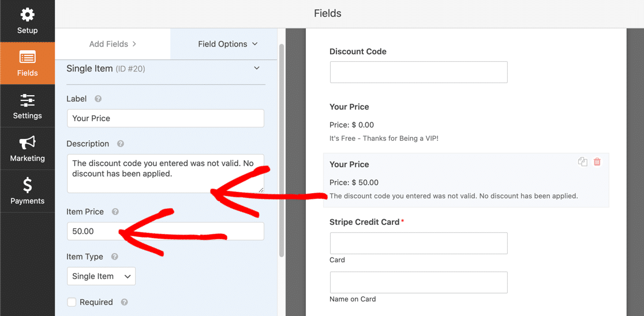Enable the Required checkbox

(72, 302)
